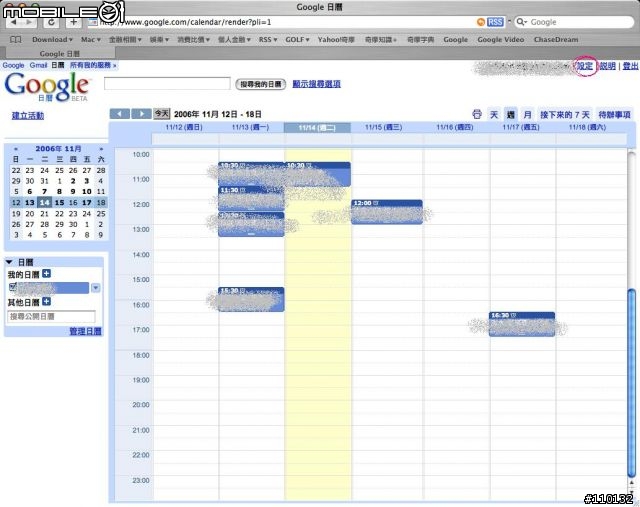Click the add bookmark plus button
Viewport: 640px width, 507px height.
pyautogui.click(x=74, y=22)
